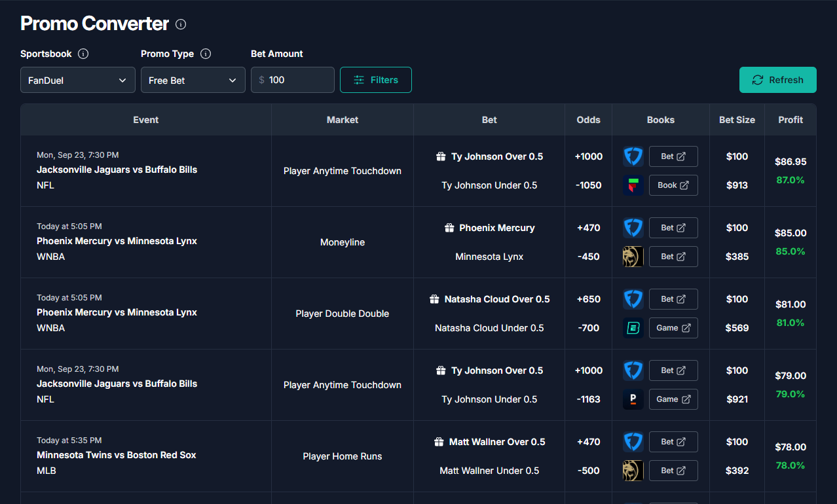Viewport: 837px width, 504px height.
Task: Click Bet button for Natasha Cloud Over 0.5
Action: 673,299
